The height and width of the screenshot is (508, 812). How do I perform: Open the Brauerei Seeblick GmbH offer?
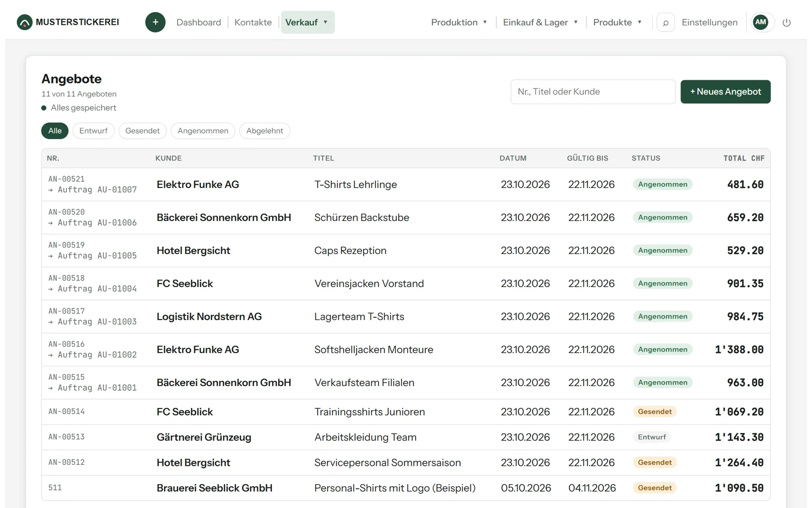pos(214,488)
